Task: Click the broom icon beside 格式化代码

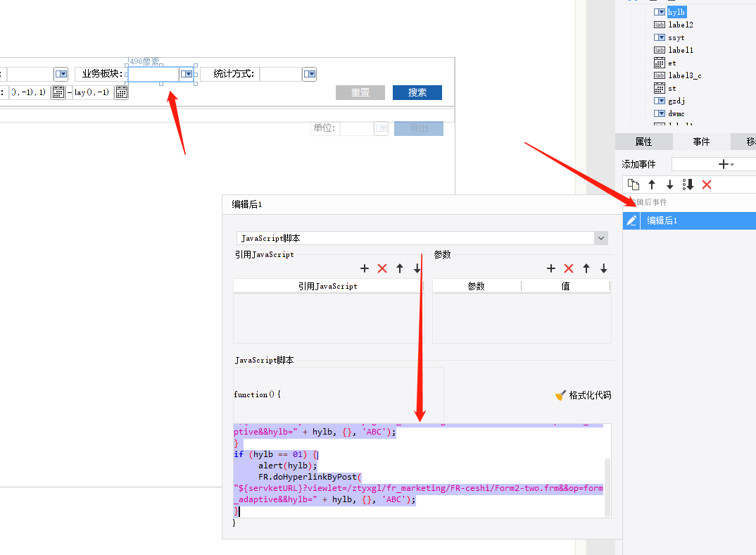Action: pos(560,395)
